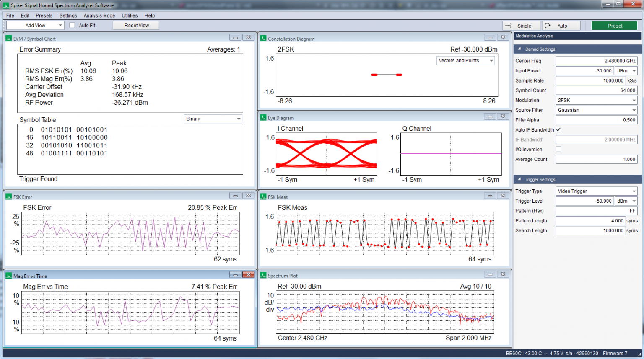The height and width of the screenshot is (359, 644).
Task: Click the Auto continuous sweep button
Action: pyautogui.click(x=561, y=26)
